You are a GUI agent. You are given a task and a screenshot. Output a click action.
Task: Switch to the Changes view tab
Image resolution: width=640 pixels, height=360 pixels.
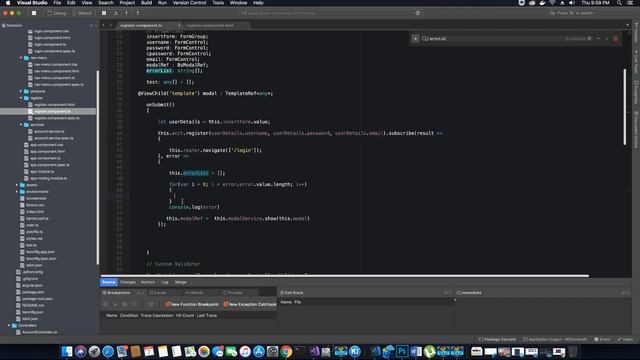(x=128, y=282)
